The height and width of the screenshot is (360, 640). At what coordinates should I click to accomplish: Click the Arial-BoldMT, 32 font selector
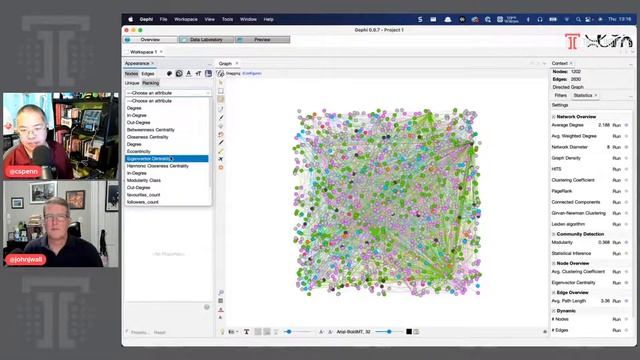pos(353,332)
